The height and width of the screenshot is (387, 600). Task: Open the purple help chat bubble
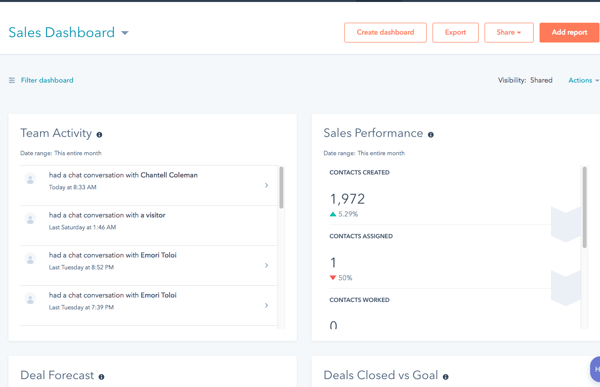point(595,369)
